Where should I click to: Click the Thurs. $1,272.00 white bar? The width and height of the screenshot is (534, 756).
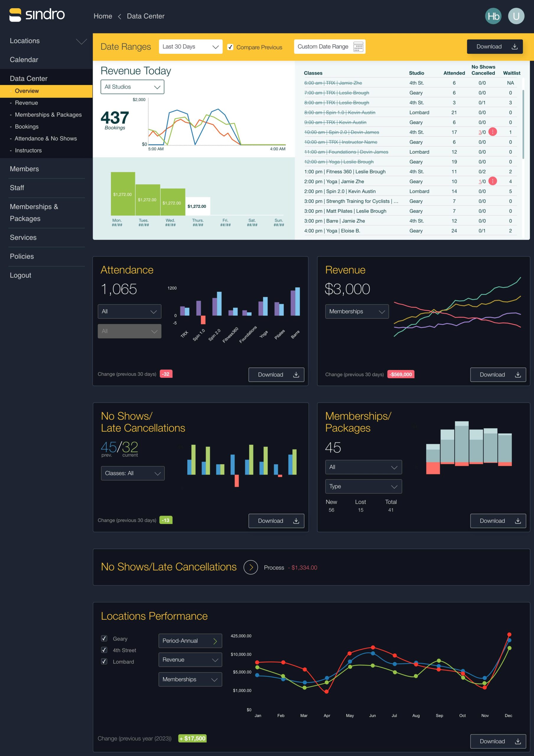point(198,206)
